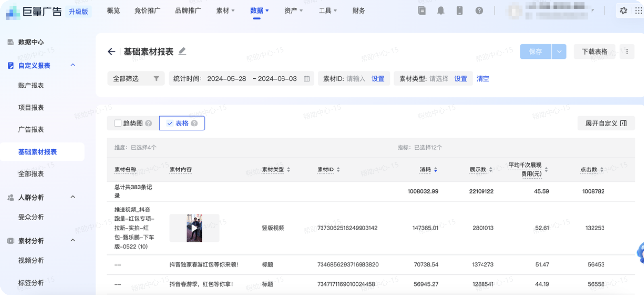Click the 保存 button
Image resolution: width=644 pixels, height=295 pixels.
535,52
